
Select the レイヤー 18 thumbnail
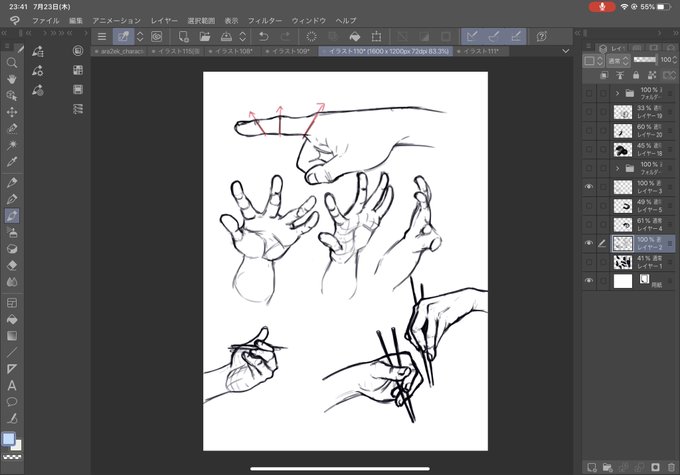[623, 150]
